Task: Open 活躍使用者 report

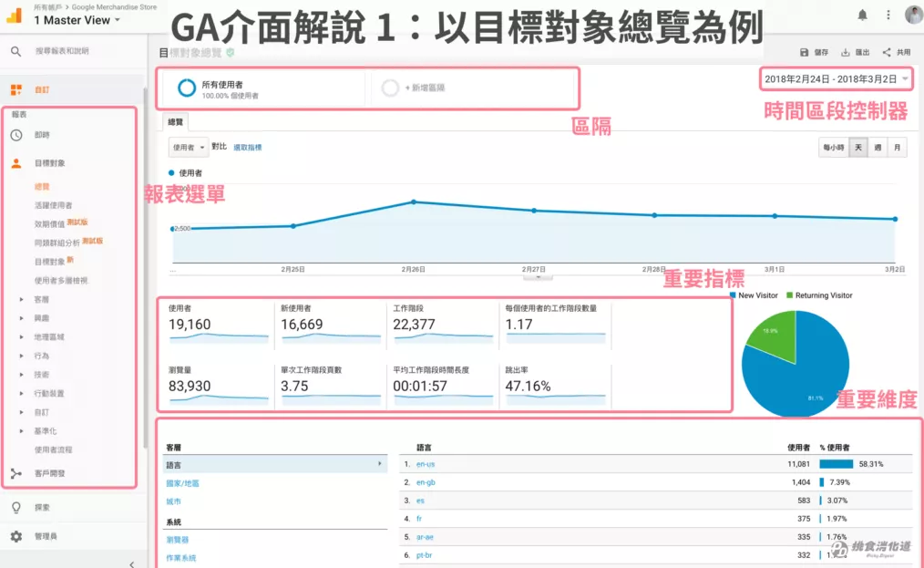Action: [x=53, y=205]
